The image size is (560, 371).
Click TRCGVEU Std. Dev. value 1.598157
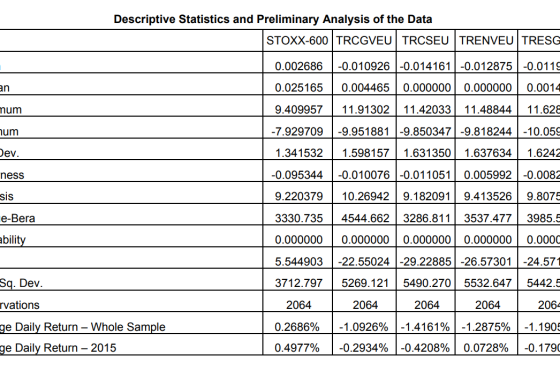pyautogui.click(x=365, y=153)
